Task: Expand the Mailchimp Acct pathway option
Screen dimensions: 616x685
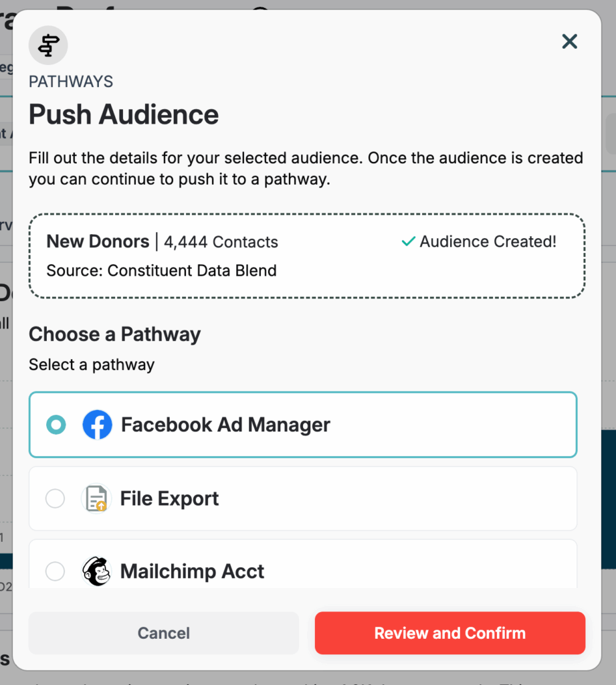Action: click(302, 571)
